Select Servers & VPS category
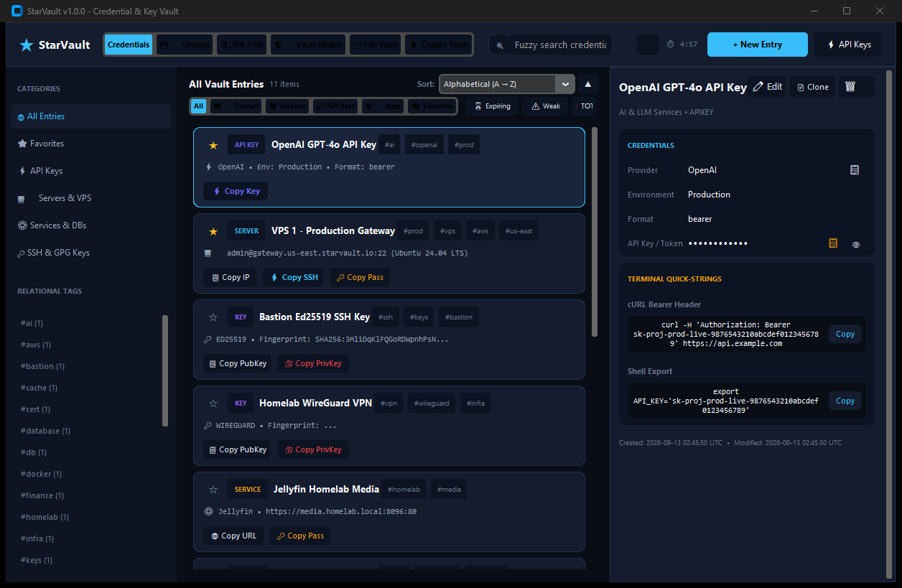 91,198
